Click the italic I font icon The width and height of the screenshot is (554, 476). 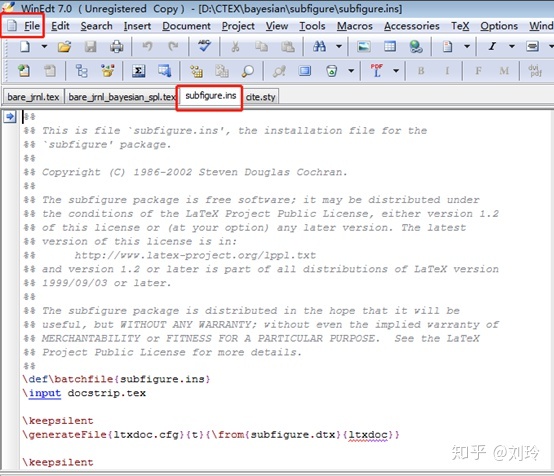point(492,46)
